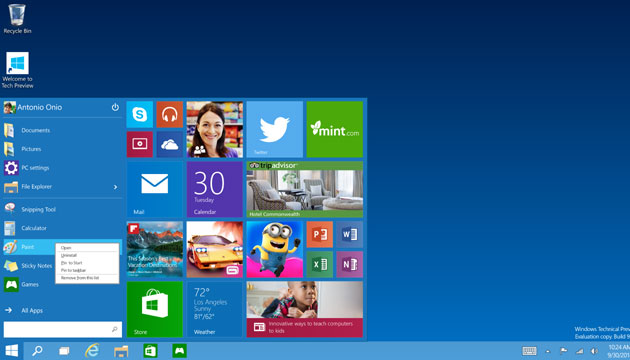
Task: Select Pin to taskbar
Action: 87,270
